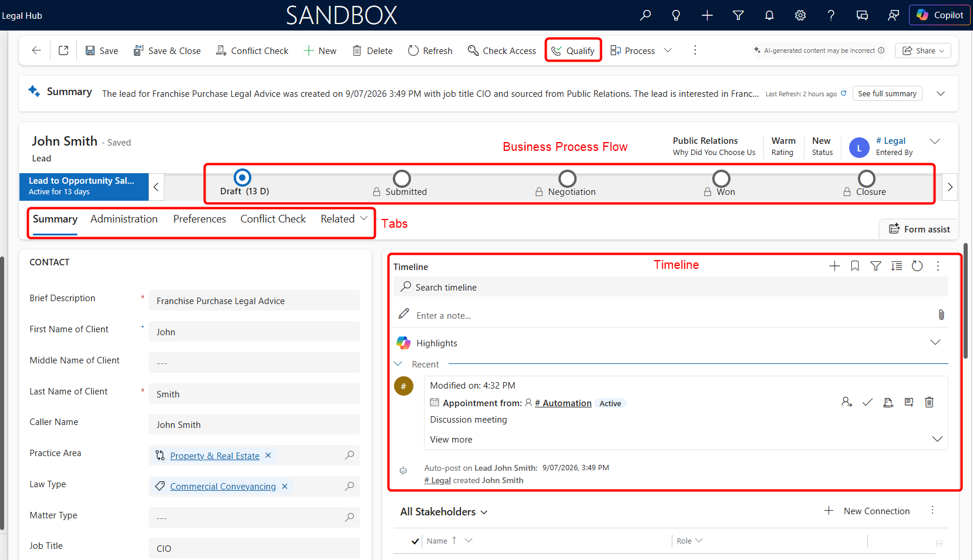Open the # Automation link
Viewport: 973px width, 560px height.
(x=563, y=403)
